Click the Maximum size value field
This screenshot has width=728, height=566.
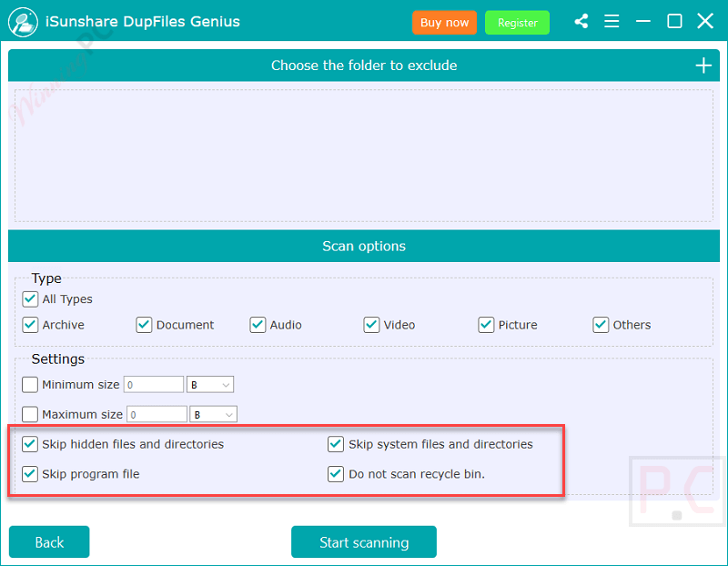click(x=156, y=415)
